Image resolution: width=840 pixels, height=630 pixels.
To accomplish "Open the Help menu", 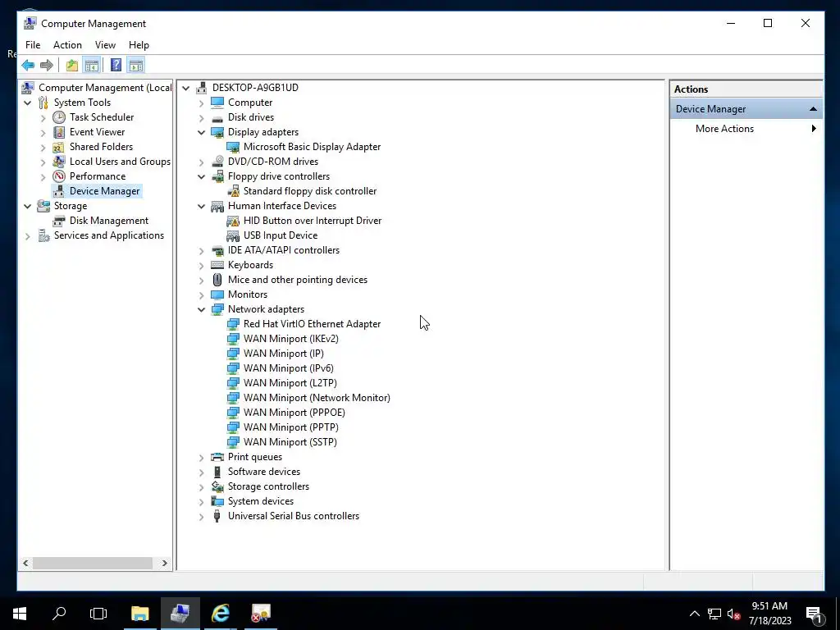I will [x=139, y=45].
